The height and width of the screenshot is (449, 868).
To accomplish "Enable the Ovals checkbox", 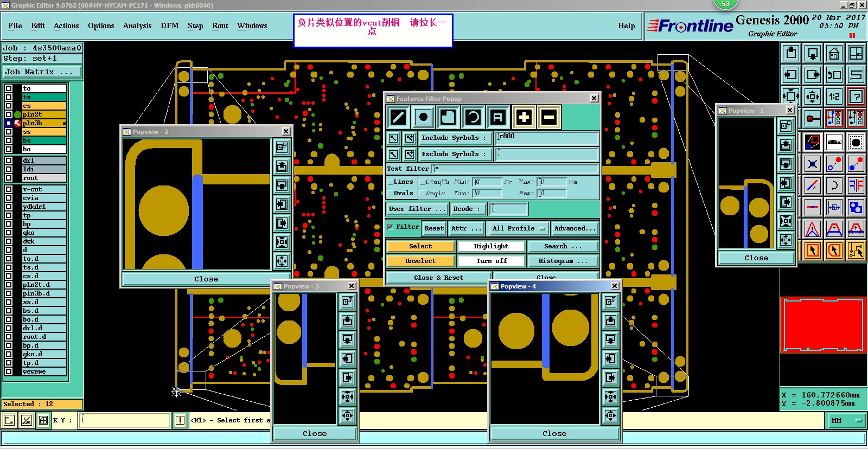I will click(x=391, y=194).
